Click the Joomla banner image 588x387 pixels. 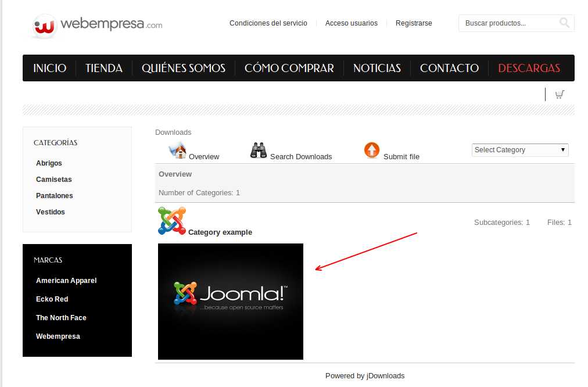[231, 302]
